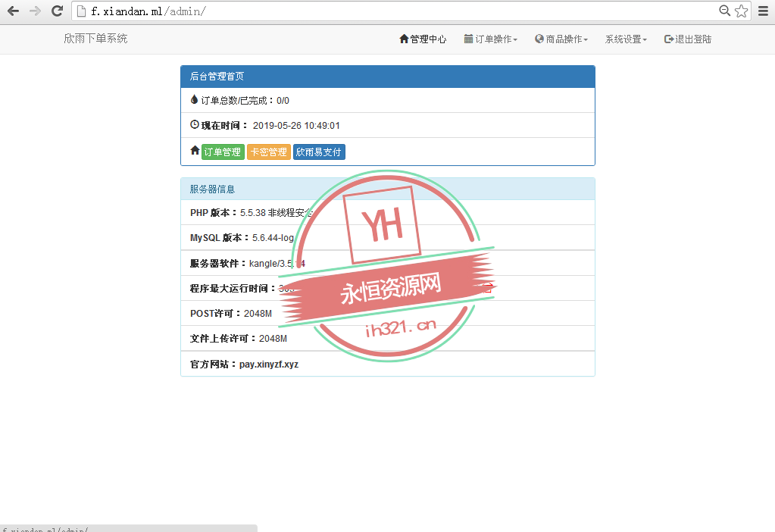Viewport: 775px width, 532px height.
Task: Expand the 订单操作 dropdown
Action: (x=491, y=39)
